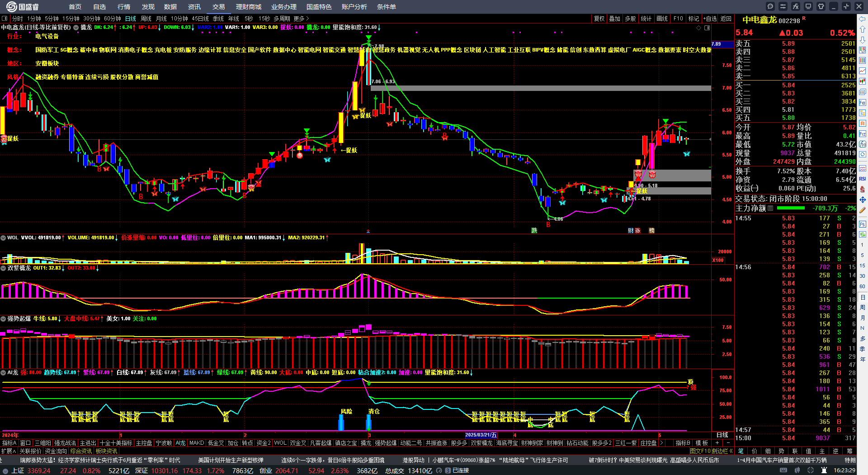Toggle 侧边栏 sidebar collapse
The image size is (868, 475).
722,451
